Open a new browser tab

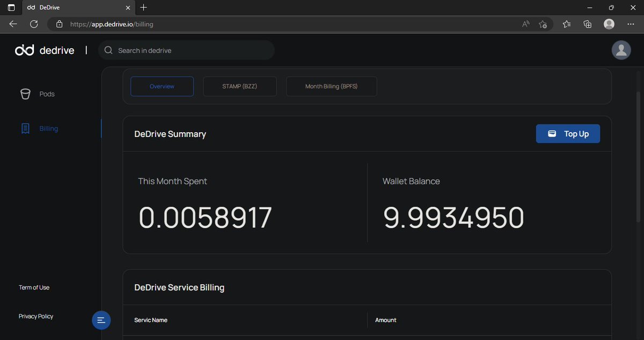[x=143, y=8]
